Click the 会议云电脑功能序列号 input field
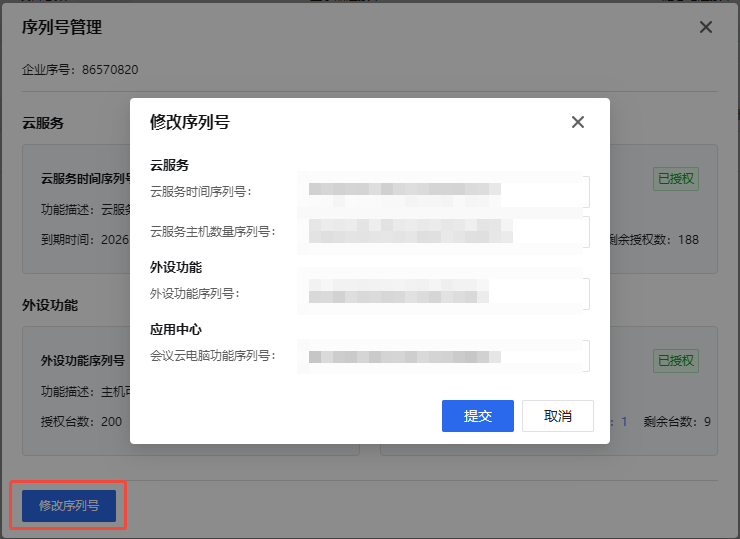740x539 pixels. 443,356
